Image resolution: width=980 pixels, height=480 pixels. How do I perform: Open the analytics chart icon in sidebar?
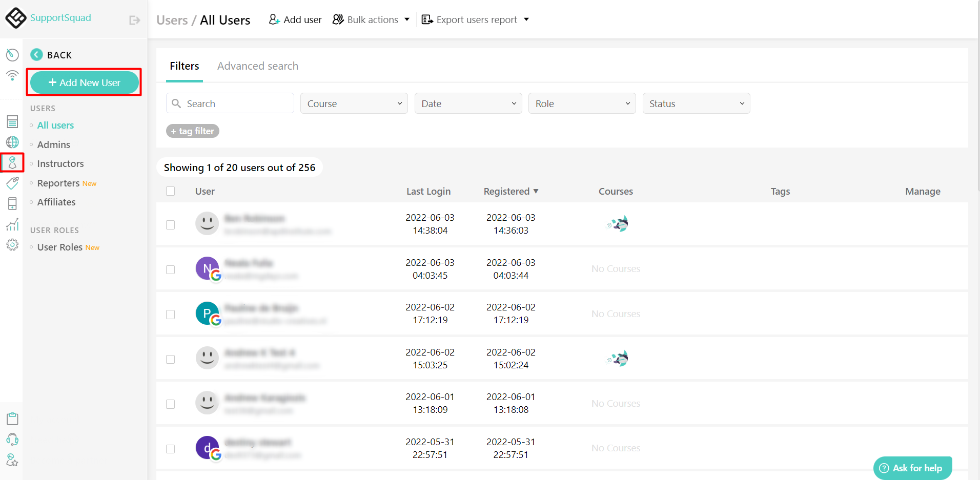12,224
